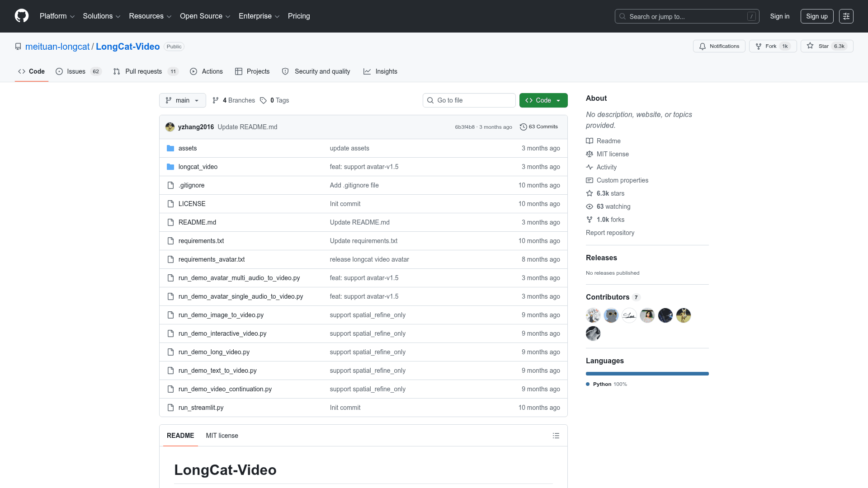Click the MIT license scale icon
Image resolution: width=868 pixels, height=488 pixels.
pyautogui.click(x=590, y=154)
